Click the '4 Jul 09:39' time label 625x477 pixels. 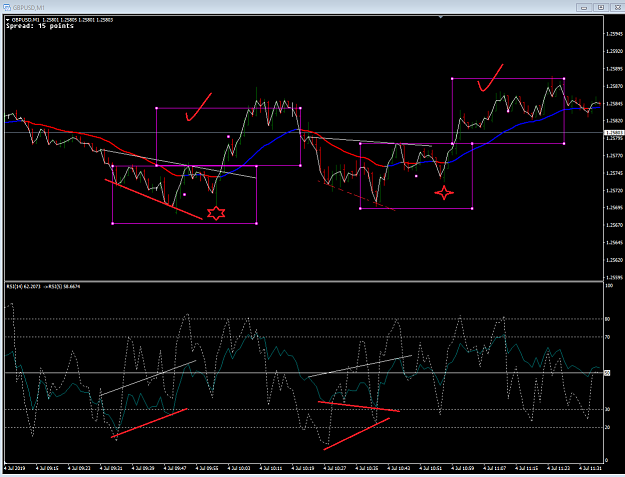pyautogui.click(x=143, y=468)
